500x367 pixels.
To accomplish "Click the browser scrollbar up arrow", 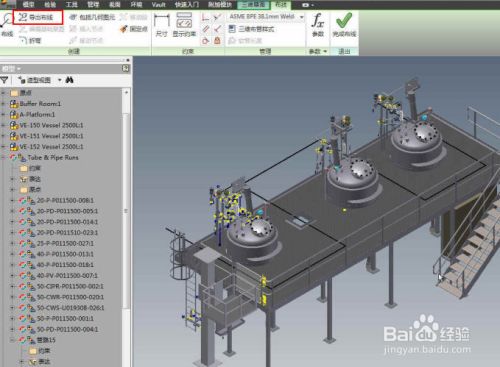I will 126,92.
